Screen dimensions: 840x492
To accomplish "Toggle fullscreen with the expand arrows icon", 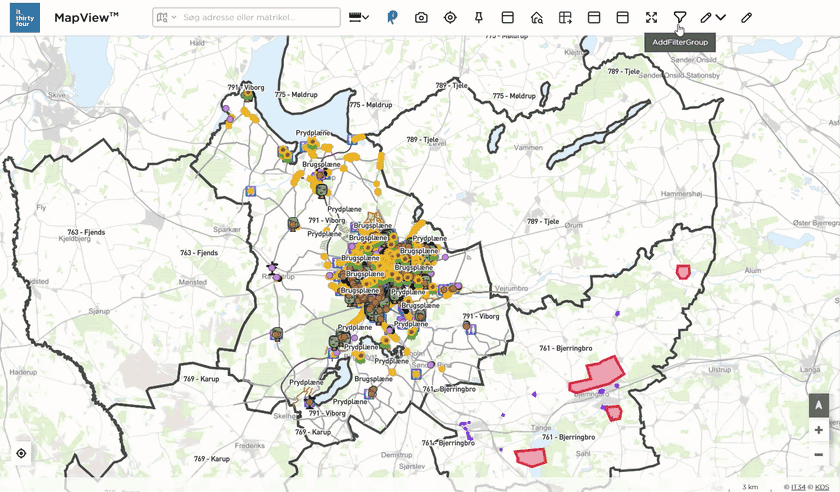I will point(651,17).
